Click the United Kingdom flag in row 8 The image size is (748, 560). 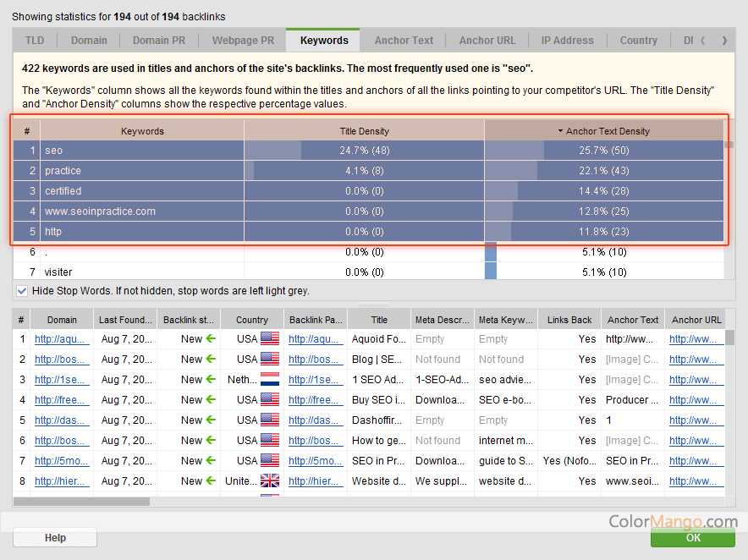coord(270,481)
